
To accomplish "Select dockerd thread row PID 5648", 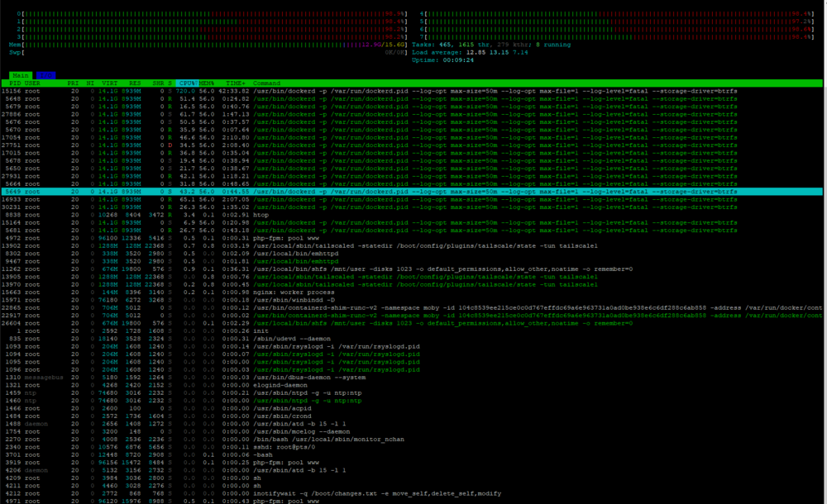I will click(x=411, y=98).
